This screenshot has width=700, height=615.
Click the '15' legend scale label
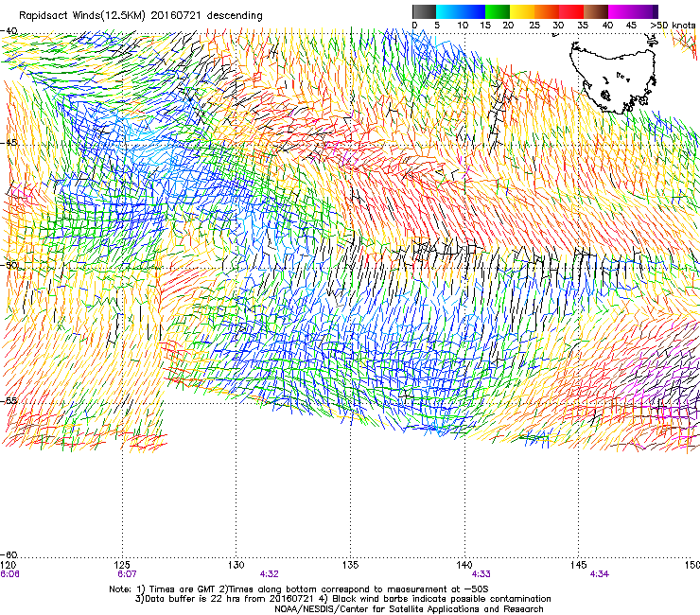(485, 26)
